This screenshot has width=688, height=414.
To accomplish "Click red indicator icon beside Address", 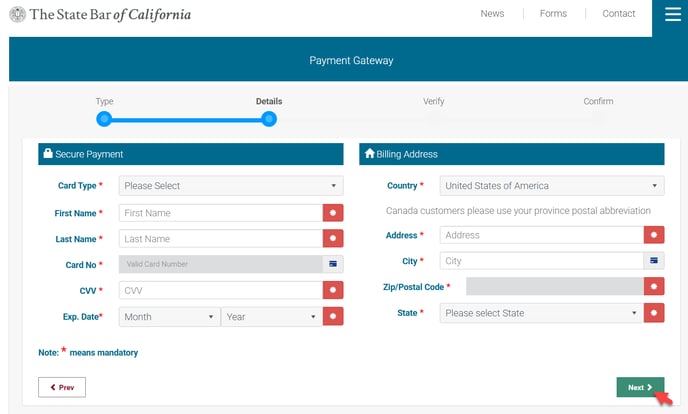I will coord(655,235).
